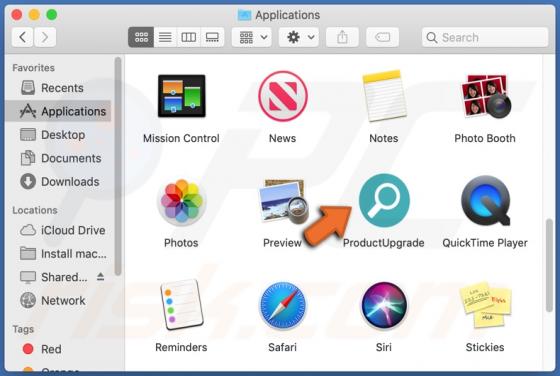This screenshot has width=560, height=376.
Task: Switch to column view
Action: click(189, 37)
